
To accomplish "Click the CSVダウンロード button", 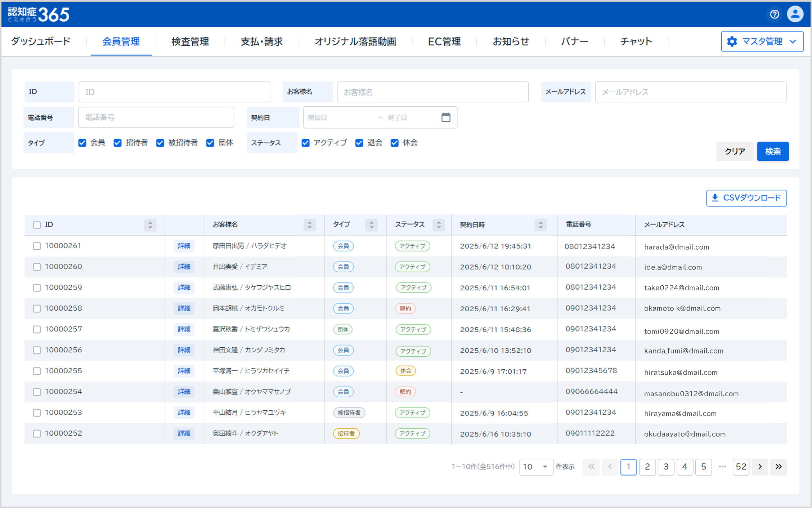I will (746, 198).
